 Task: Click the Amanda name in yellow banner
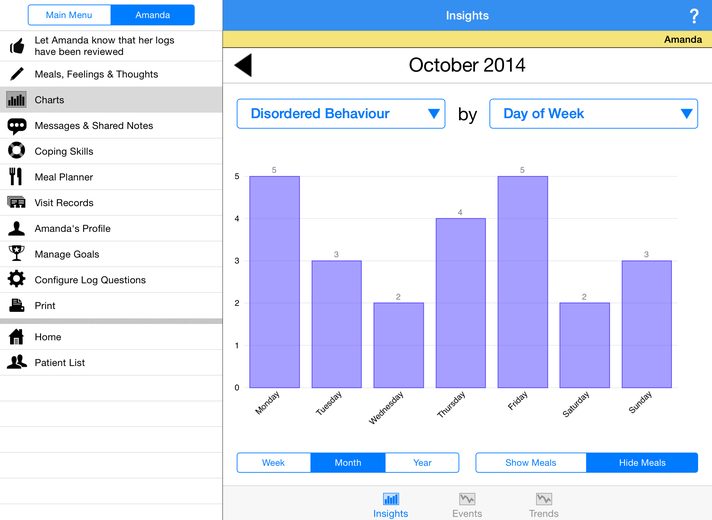682,40
